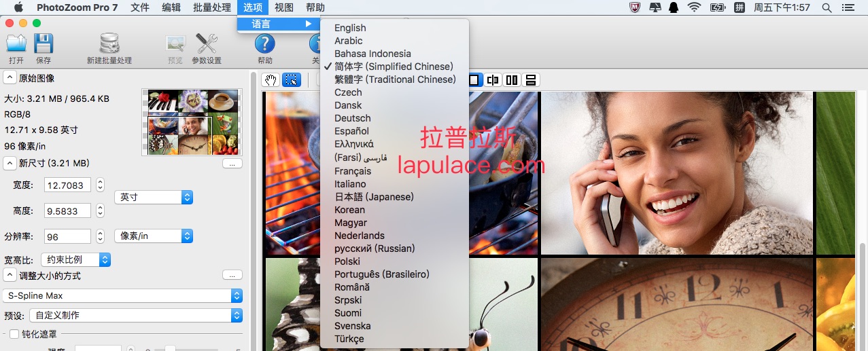
Task: Collapse the 原始图像 section
Action: click(x=10, y=78)
